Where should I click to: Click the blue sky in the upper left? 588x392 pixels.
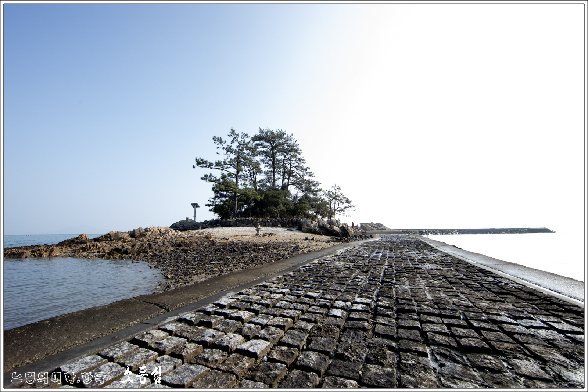click(x=92, y=73)
